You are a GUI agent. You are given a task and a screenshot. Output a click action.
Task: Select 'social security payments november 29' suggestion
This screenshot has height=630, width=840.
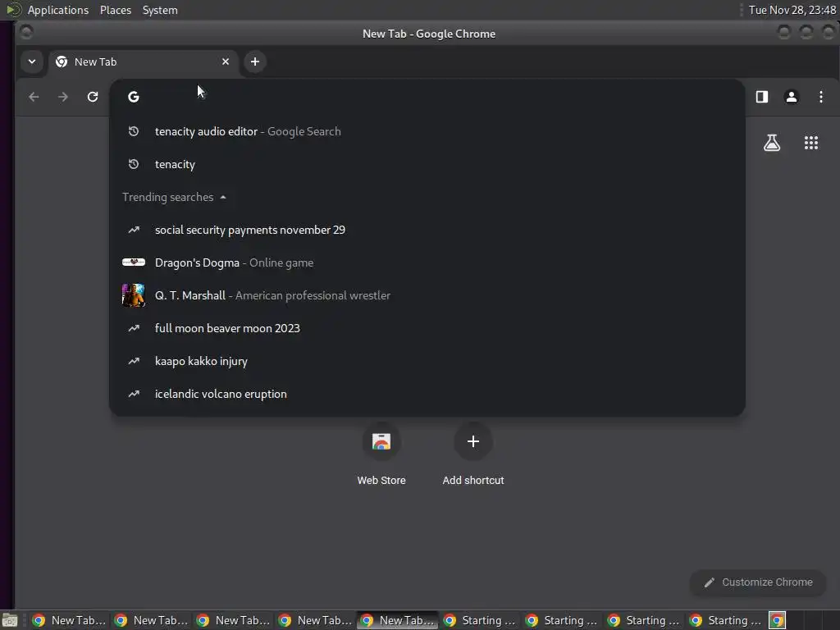click(x=427, y=230)
